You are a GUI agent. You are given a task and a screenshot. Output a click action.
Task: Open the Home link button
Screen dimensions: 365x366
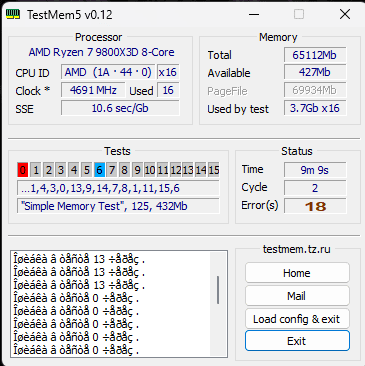coord(297,273)
